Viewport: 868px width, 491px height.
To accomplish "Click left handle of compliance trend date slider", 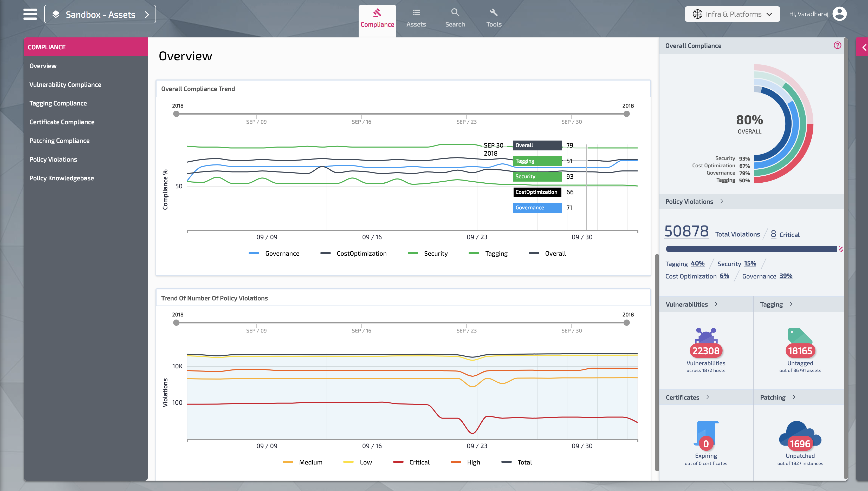I will click(176, 114).
